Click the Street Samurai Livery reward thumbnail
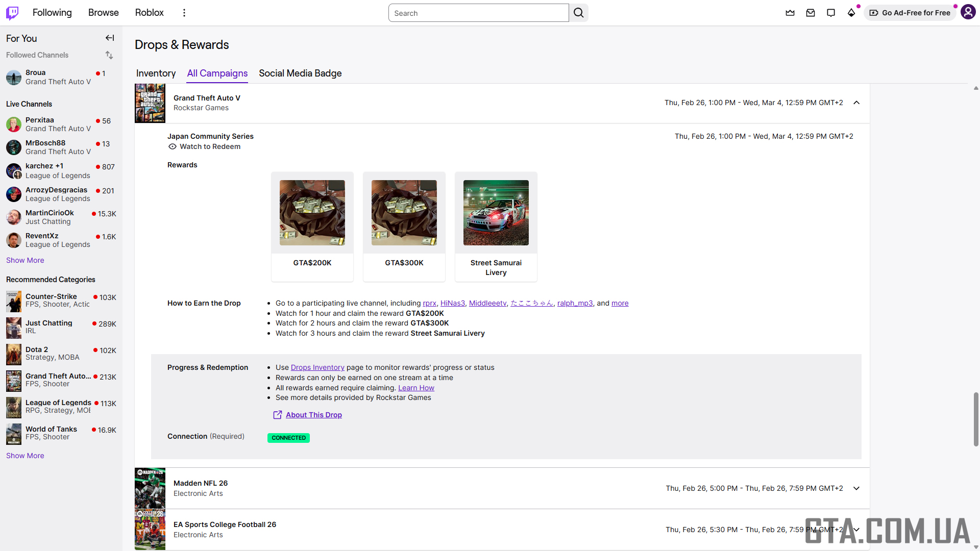The height and width of the screenshot is (551, 980). click(x=496, y=213)
